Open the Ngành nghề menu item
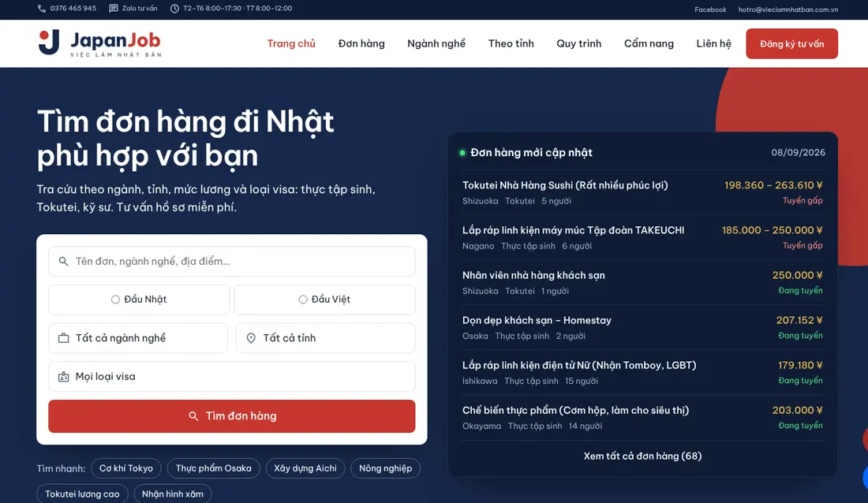This screenshot has height=503, width=868. [x=436, y=43]
